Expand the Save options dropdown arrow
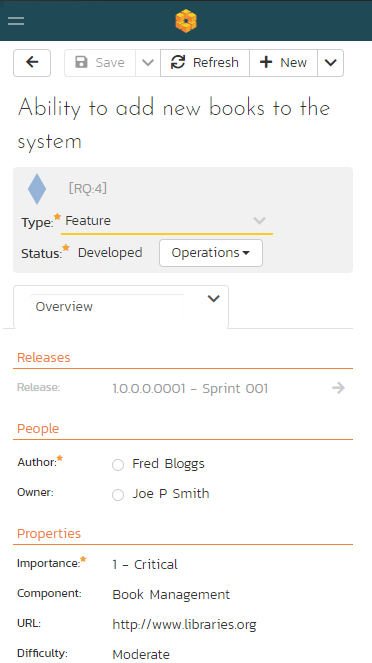 click(148, 63)
